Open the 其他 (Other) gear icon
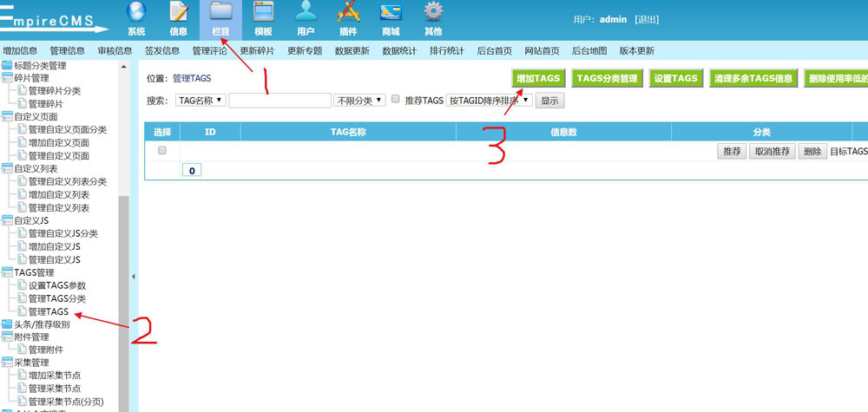 (x=432, y=14)
